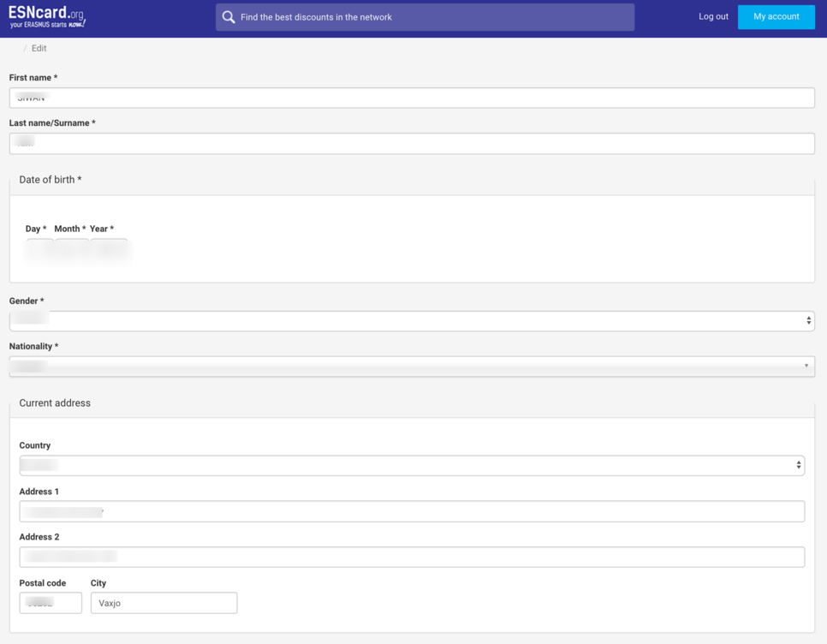This screenshot has width=827, height=644.
Task: Click the Current address heading
Action: [x=55, y=403]
